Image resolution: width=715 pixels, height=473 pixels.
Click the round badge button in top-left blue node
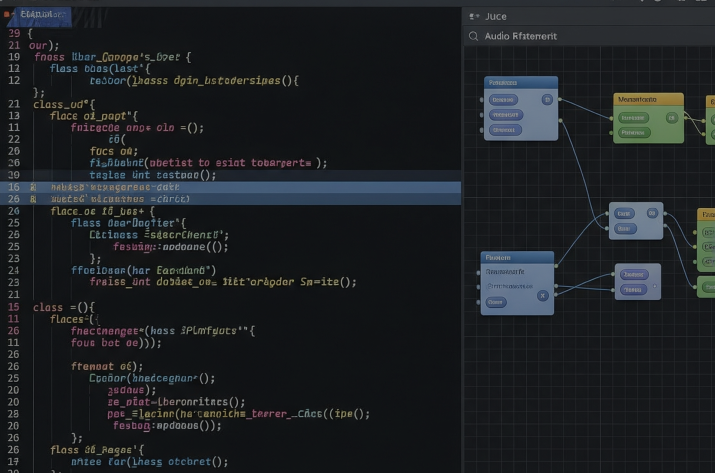547,99
